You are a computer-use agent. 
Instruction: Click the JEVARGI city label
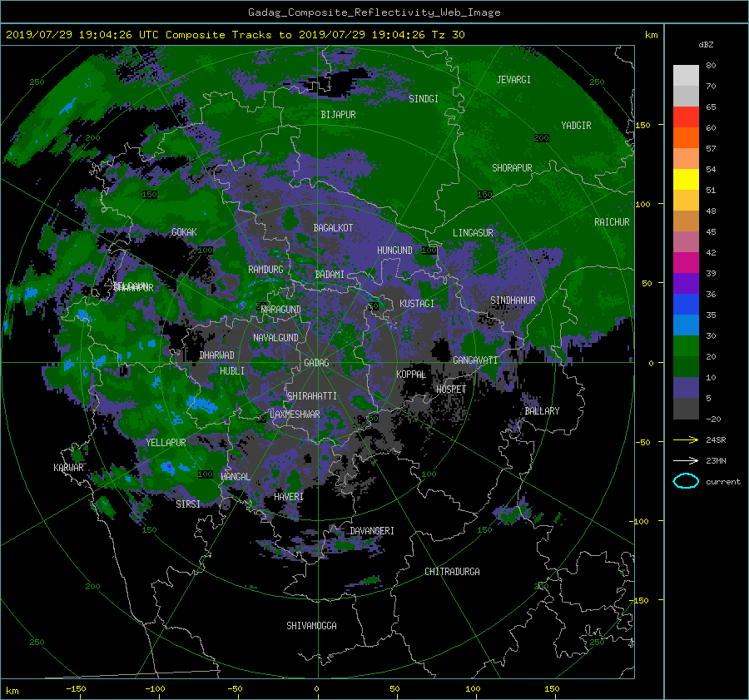[x=513, y=80]
